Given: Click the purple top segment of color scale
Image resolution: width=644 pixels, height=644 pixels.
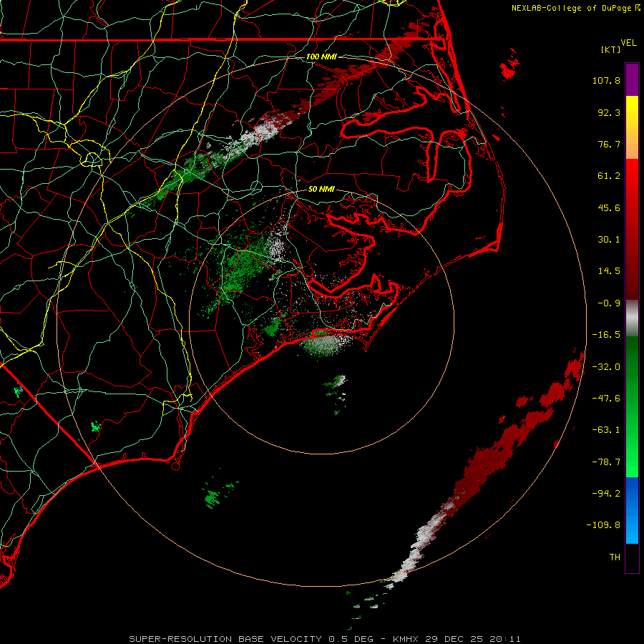Looking at the screenshot, I should [x=632, y=79].
